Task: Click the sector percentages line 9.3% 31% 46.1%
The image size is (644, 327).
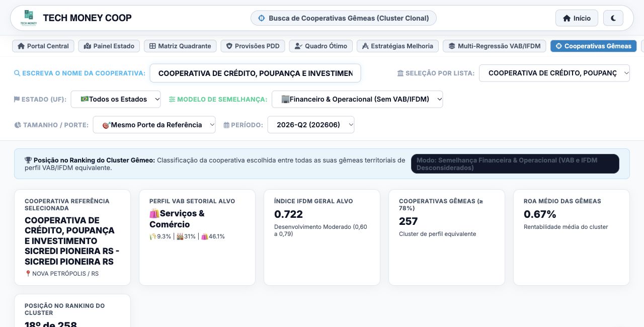Action: coord(187,236)
